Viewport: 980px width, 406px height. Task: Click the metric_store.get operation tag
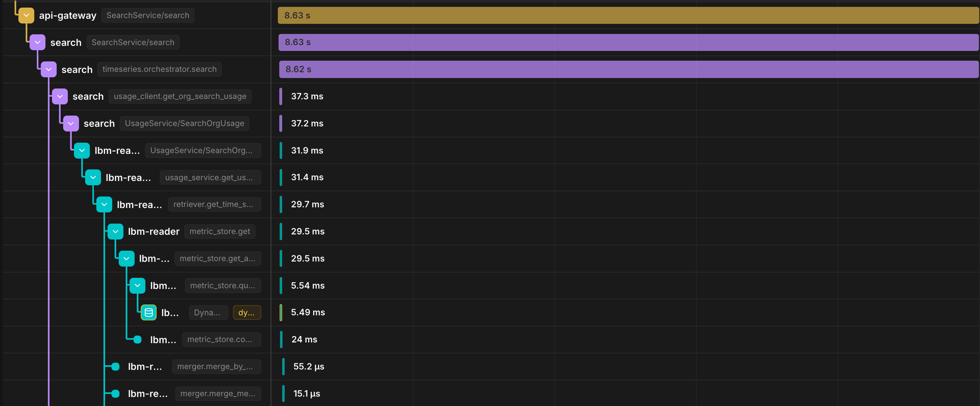[220, 232]
